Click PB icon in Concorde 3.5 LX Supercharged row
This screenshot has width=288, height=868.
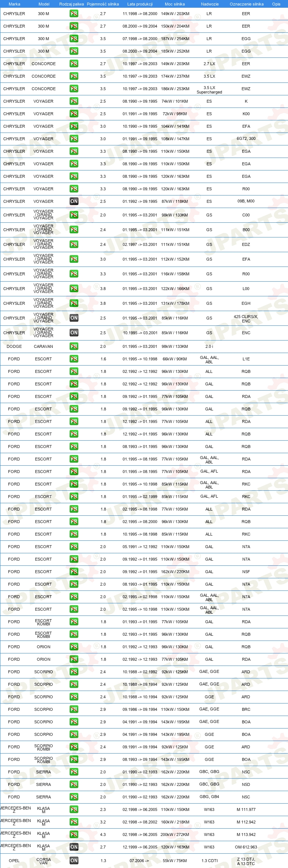point(74,89)
